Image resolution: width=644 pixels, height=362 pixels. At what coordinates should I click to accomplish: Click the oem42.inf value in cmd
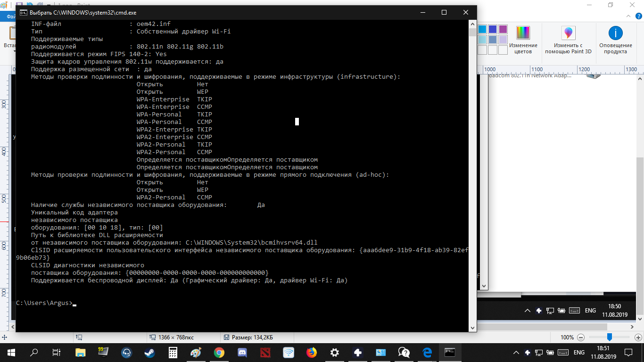coord(153,24)
